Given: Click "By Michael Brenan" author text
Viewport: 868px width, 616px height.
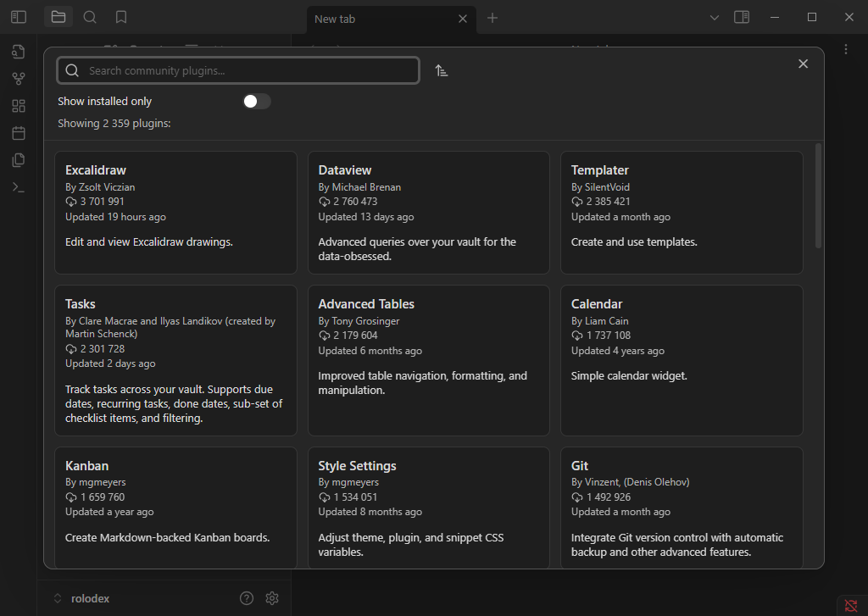Looking at the screenshot, I should pyautogui.click(x=359, y=187).
